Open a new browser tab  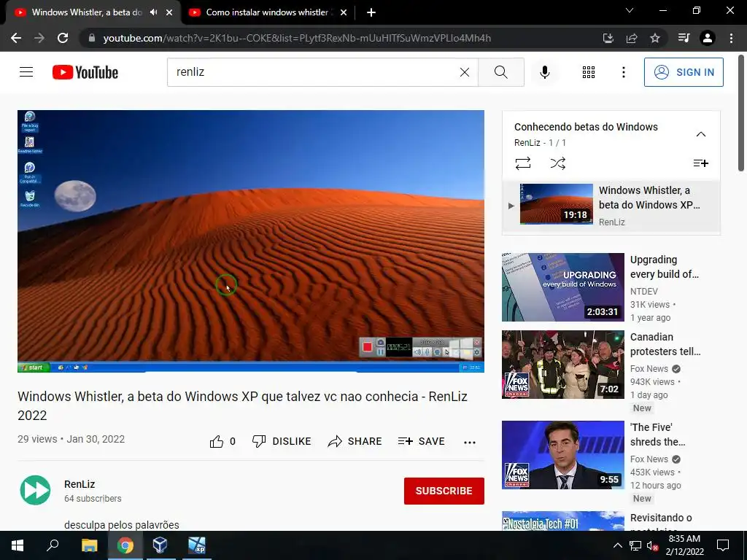click(x=371, y=12)
